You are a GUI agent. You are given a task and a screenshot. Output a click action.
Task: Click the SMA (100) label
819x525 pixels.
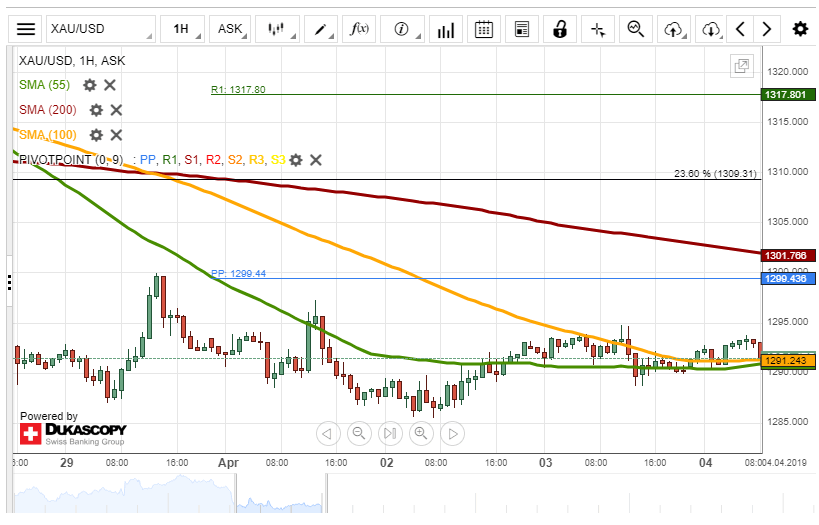pos(48,135)
